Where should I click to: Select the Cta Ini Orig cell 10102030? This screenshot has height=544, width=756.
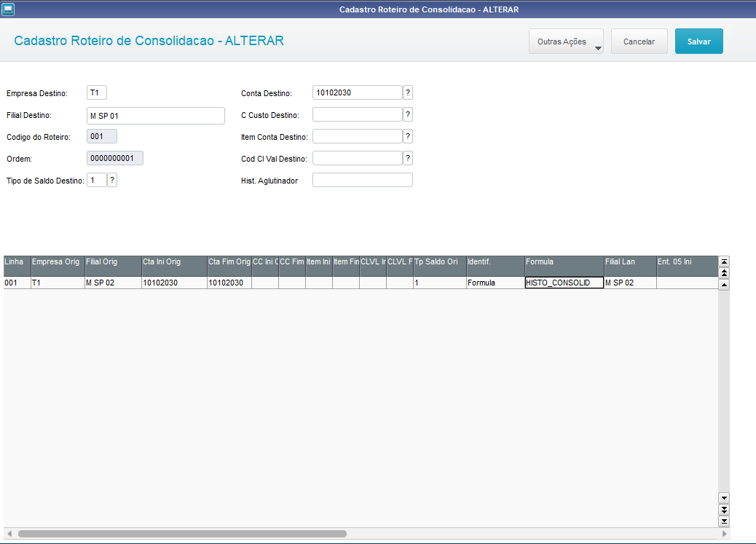point(175,283)
